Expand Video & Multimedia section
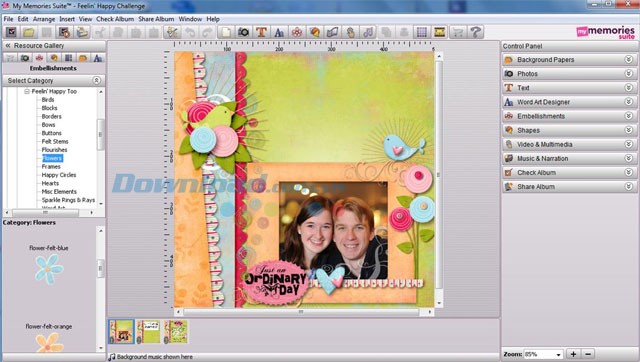Viewport: 640px width, 362px height. [629, 144]
